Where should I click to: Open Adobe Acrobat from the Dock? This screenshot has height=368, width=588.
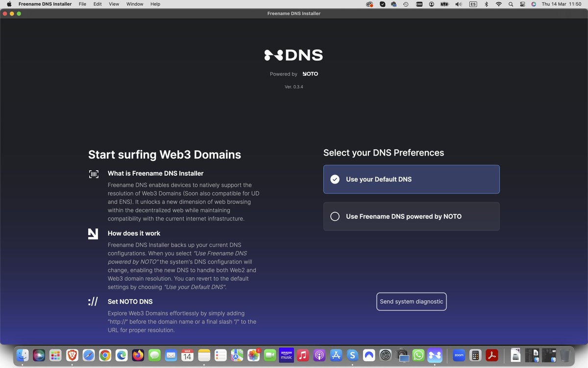point(491,355)
